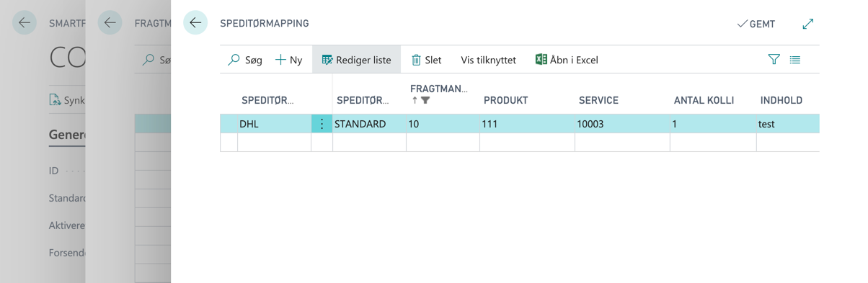This screenshot has height=283, width=868.
Task: Toggle the list view layout icon
Action: (x=795, y=60)
